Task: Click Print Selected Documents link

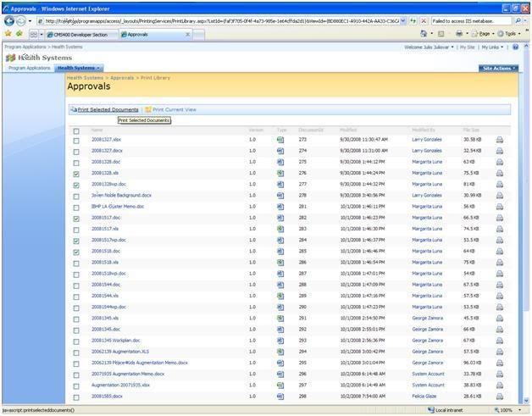Action: [x=108, y=110]
